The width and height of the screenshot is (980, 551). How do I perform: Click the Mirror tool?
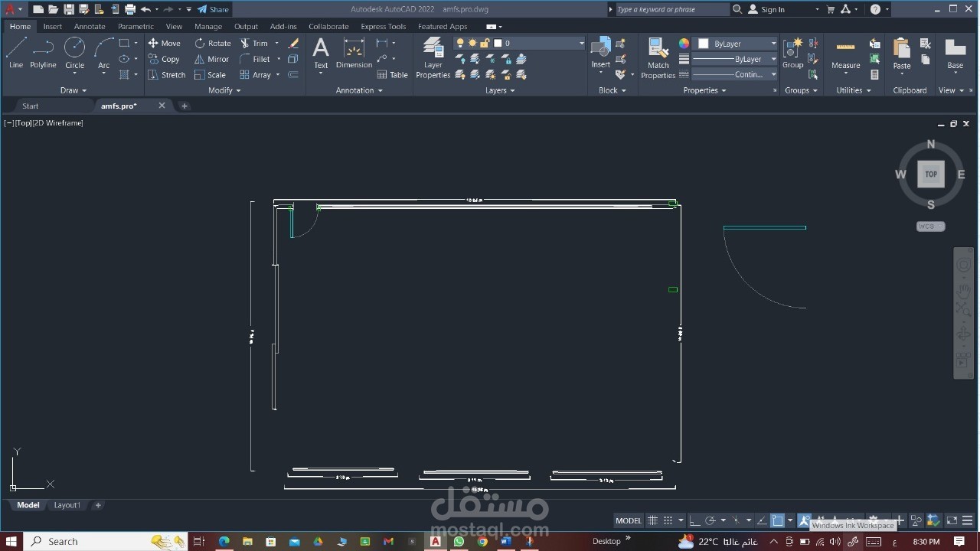212,59
